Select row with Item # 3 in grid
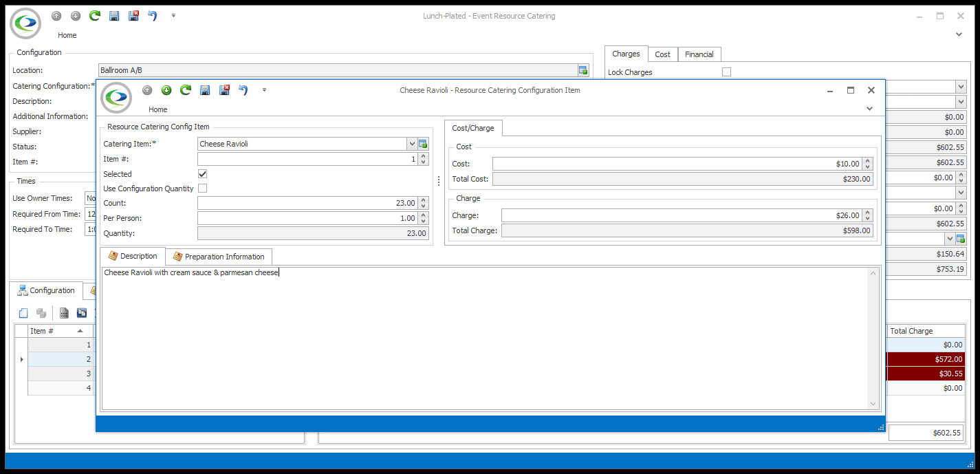 pos(61,374)
